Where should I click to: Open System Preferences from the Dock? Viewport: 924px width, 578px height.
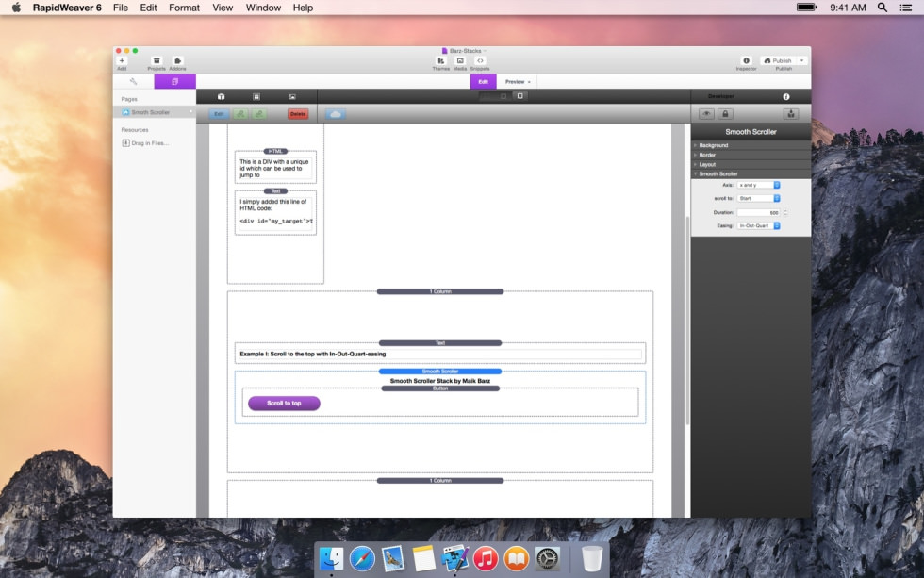coord(547,558)
